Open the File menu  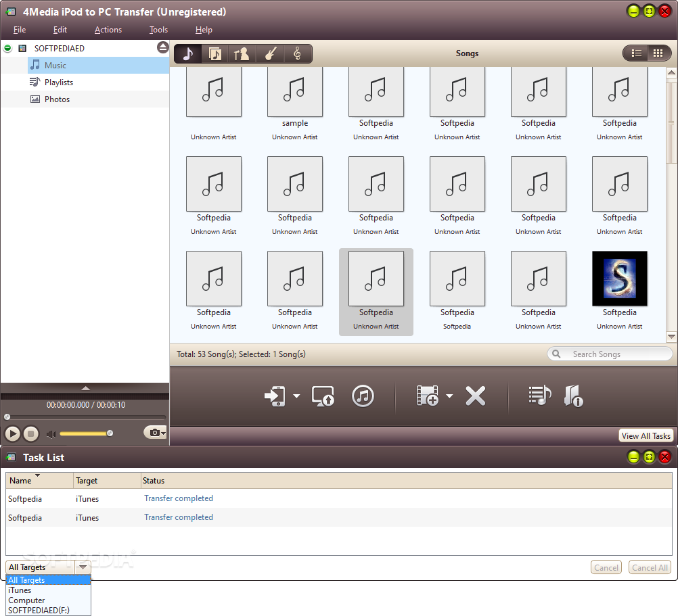point(20,30)
